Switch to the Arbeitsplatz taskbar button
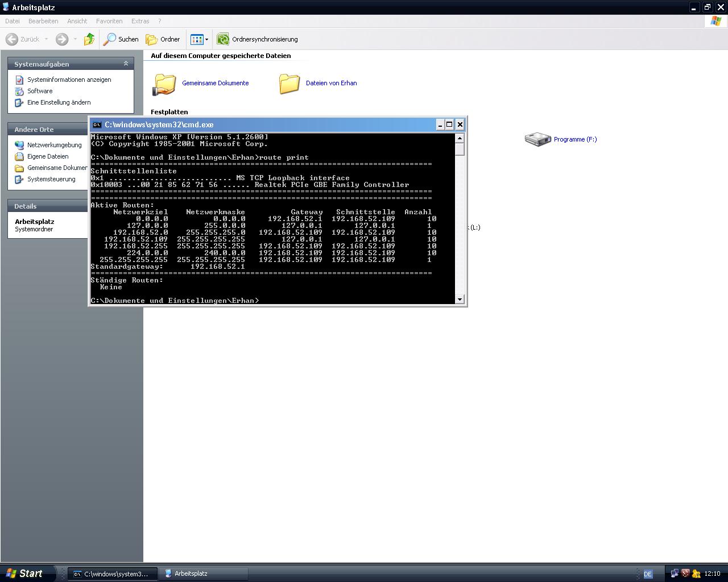Screen dimensions: 728x582 204,573
